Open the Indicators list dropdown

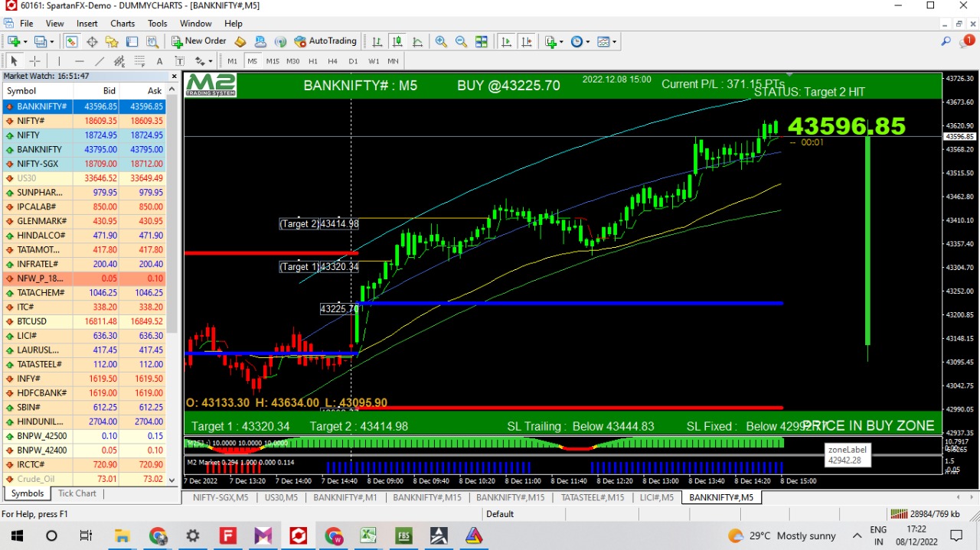click(554, 41)
